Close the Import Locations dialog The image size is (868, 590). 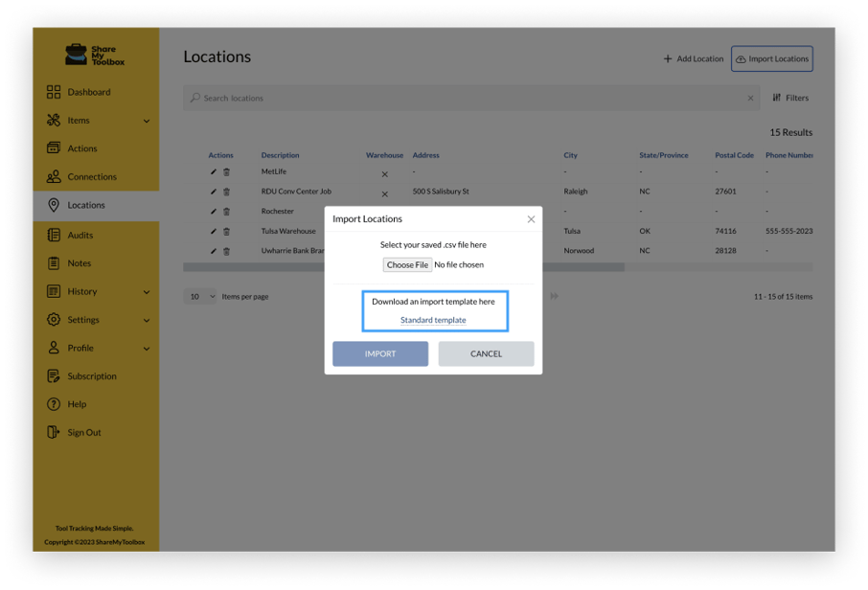[x=531, y=219]
